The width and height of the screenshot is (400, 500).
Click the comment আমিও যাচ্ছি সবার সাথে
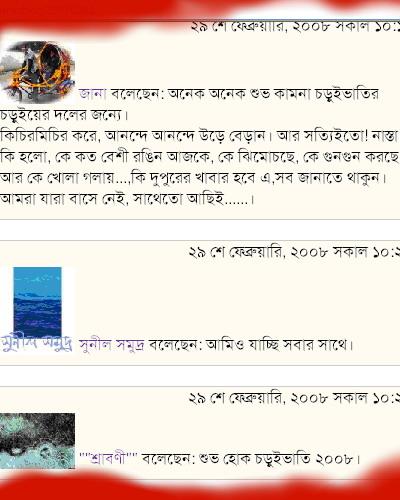click(279, 345)
